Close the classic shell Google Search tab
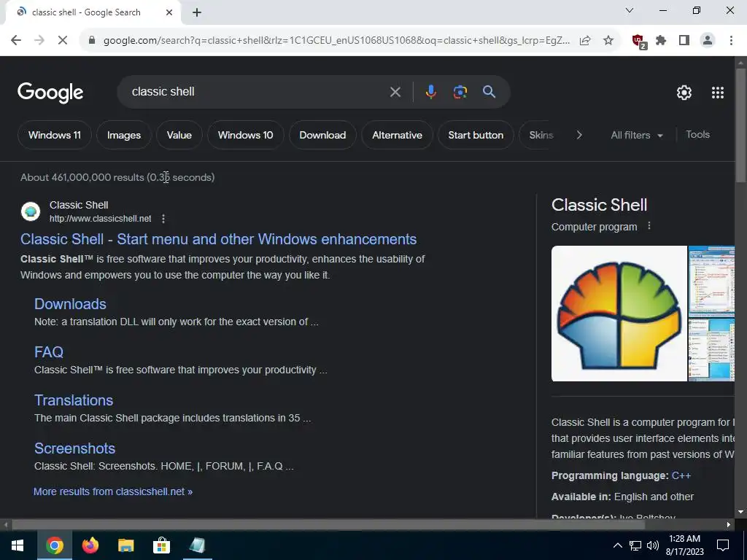Image resolution: width=747 pixels, height=560 pixels. pyautogui.click(x=169, y=12)
